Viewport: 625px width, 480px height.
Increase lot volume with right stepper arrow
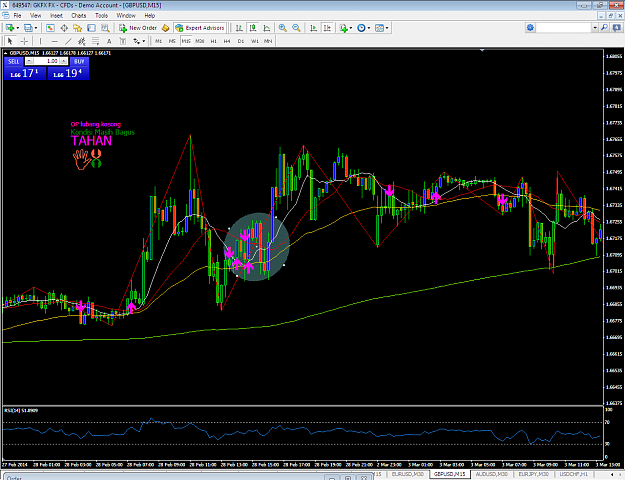[64, 61]
